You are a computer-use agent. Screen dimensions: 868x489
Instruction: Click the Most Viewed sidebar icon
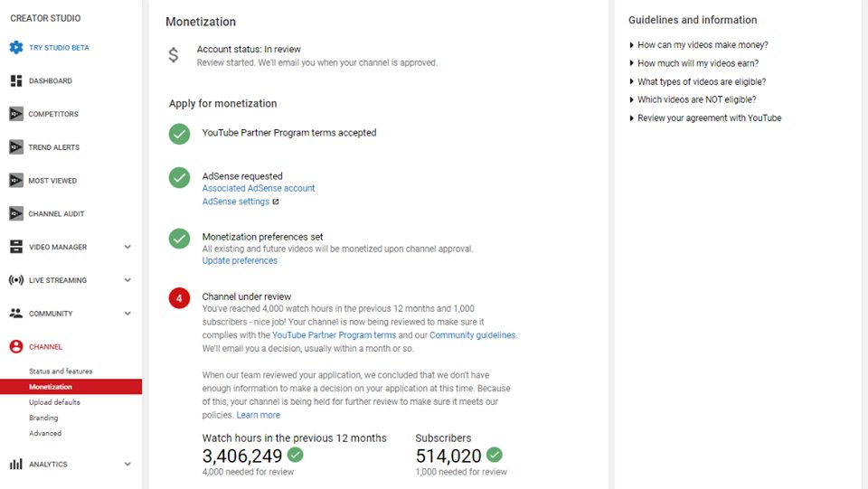pos(16,181)
